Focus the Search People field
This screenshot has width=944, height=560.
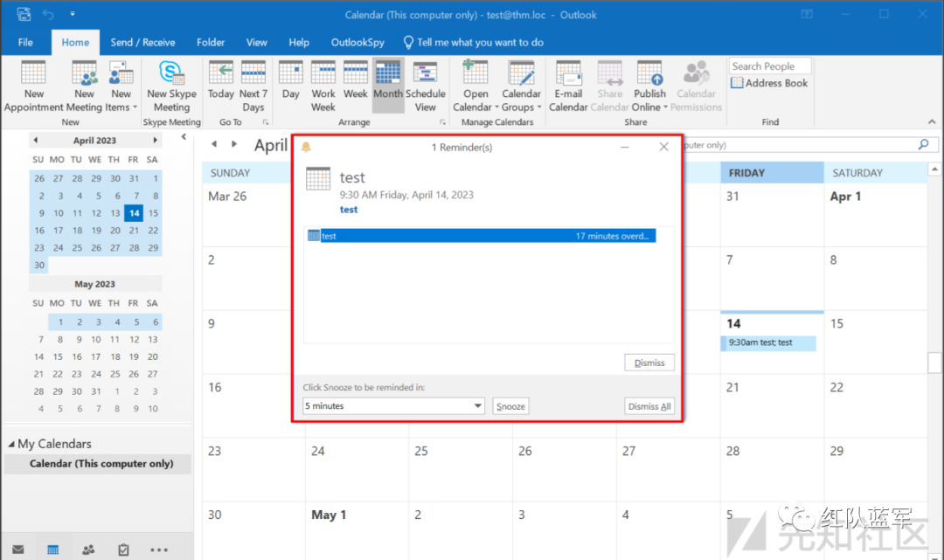click(x=770, y=66)
